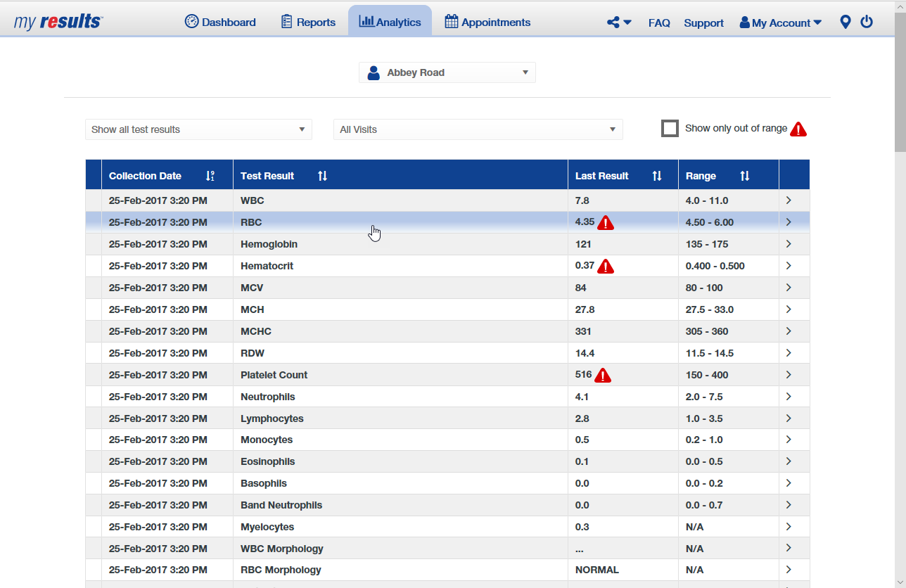Open Show all test results dropdown

tap(198, 129)
